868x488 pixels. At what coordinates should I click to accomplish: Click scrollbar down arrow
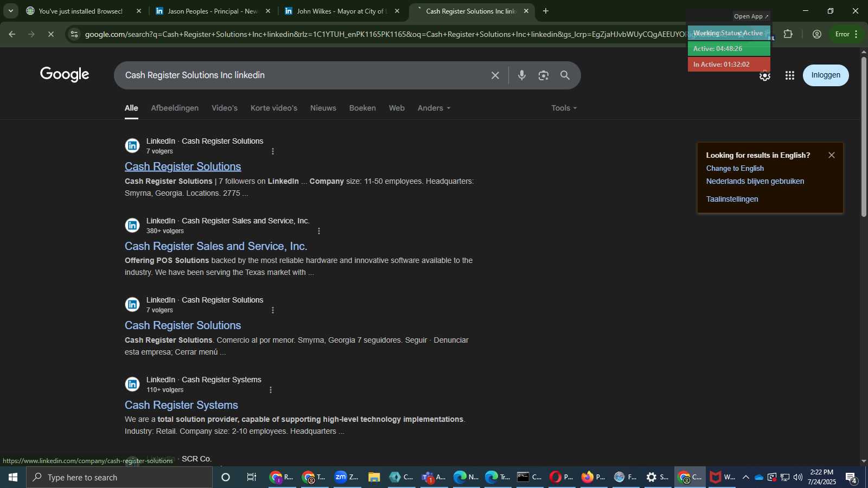[x=864, y=461]
